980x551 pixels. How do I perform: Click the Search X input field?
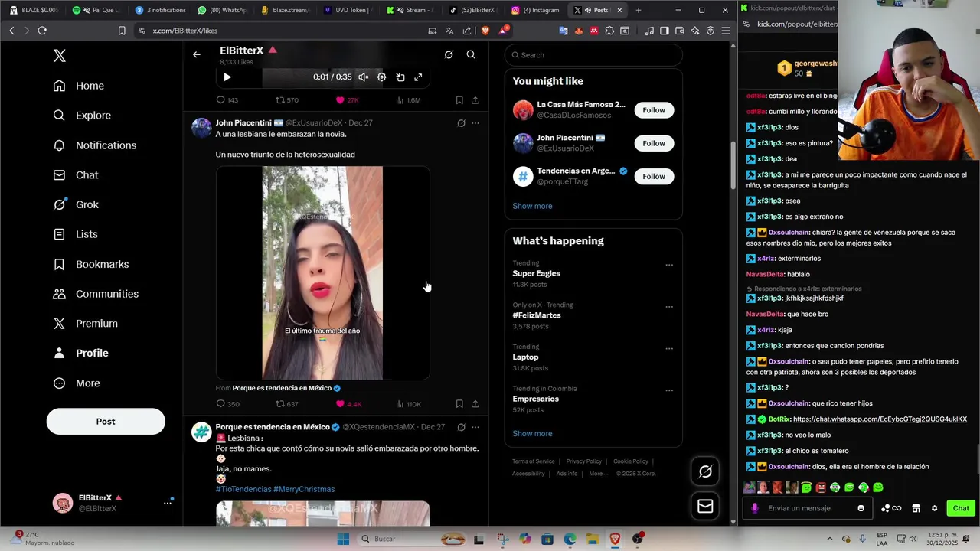[x=593, y=55]
